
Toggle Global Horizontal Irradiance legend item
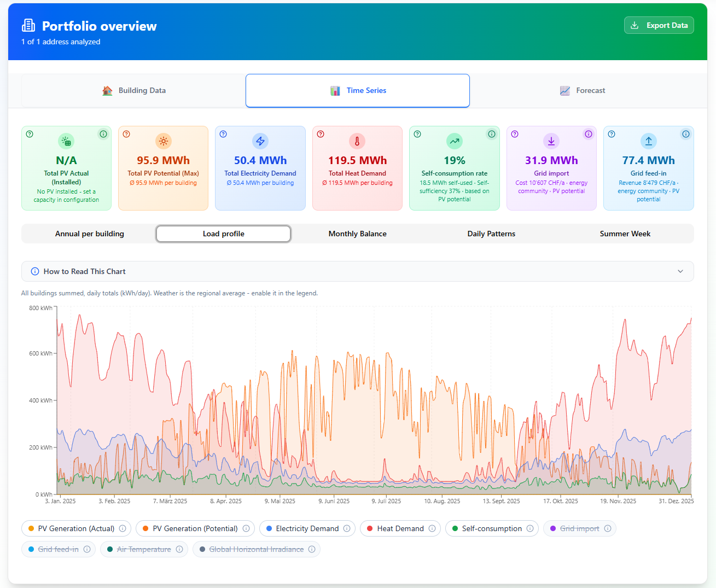(256, 549)
